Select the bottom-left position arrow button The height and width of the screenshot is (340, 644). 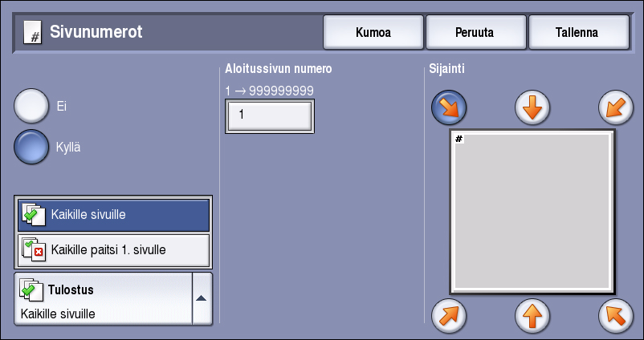click(449, 315)
